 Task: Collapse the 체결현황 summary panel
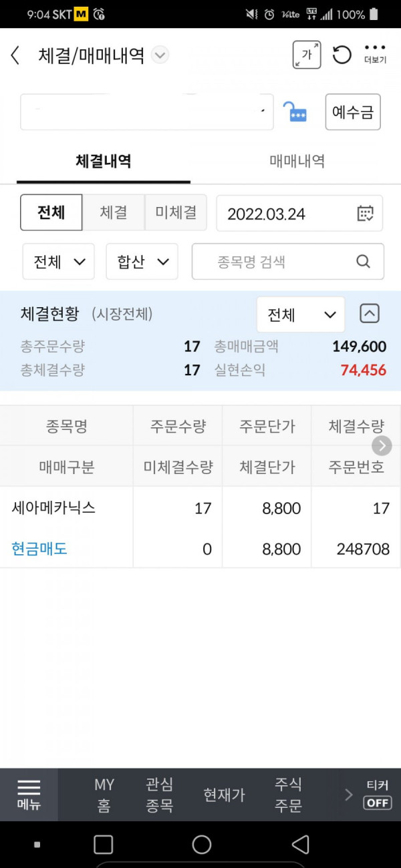[370, 313]
